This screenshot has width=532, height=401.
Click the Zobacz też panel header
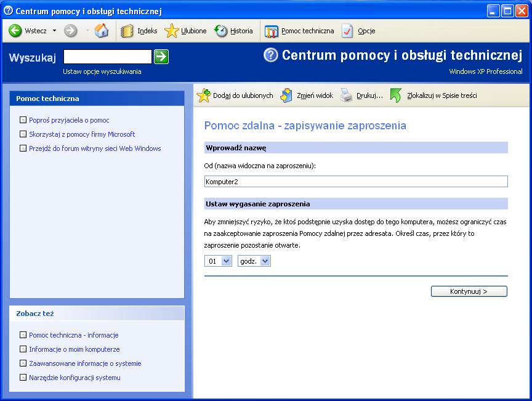[x=97, y=314]
